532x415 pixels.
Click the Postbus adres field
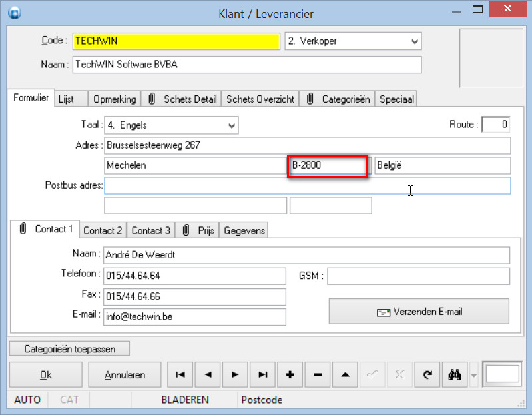(308, 186)
